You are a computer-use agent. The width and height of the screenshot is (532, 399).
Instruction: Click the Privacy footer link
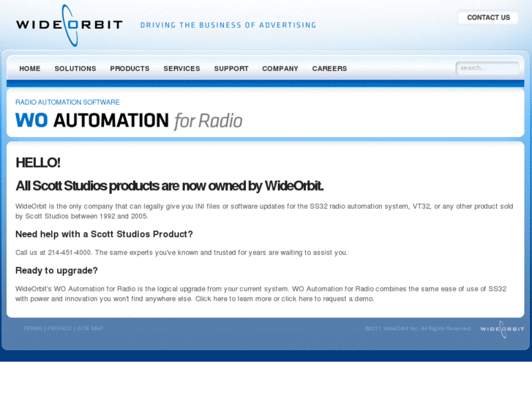[60, 329]
